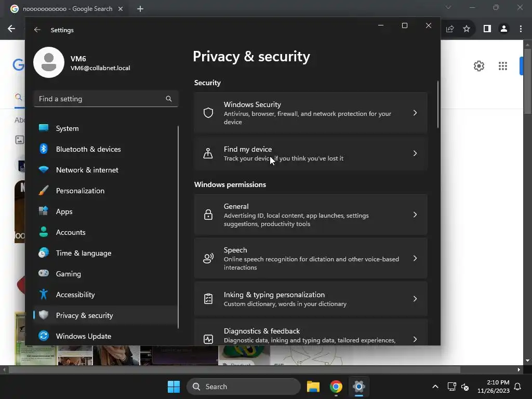Click the taskbar Search box

tap(244, 387)
